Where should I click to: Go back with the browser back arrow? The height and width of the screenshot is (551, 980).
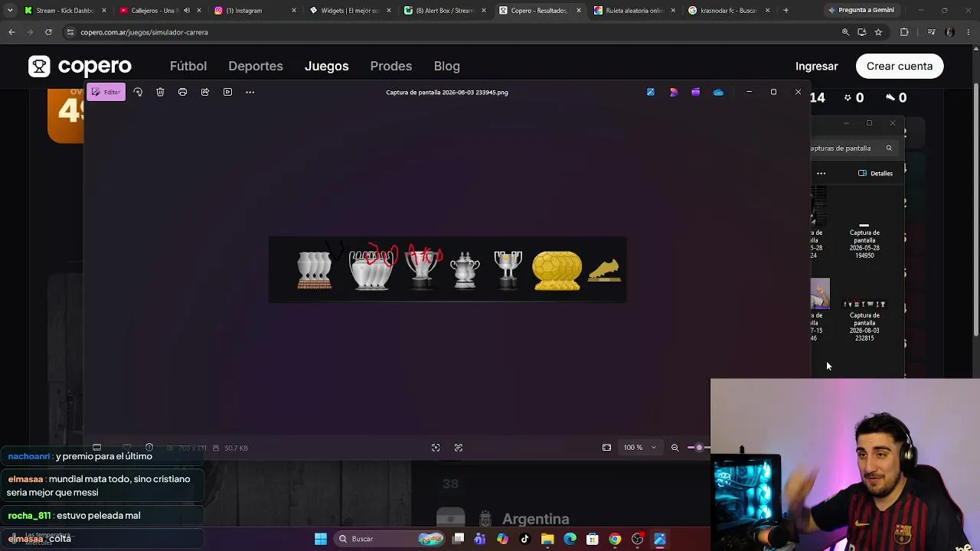pos(11,32)
